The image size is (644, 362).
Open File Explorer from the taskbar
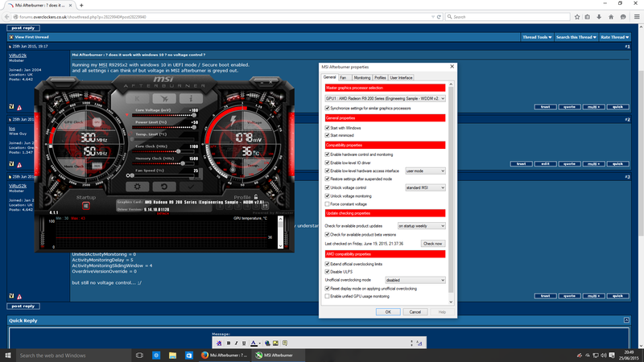tap(172, 356)
